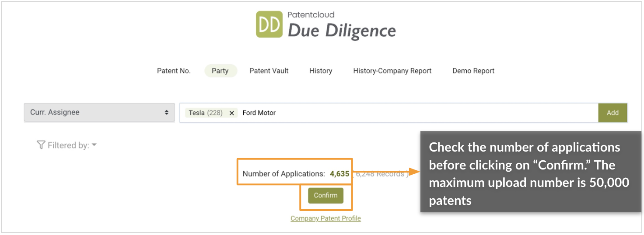Click the Patentcloud DD logo icon

[x=269, y=24]
